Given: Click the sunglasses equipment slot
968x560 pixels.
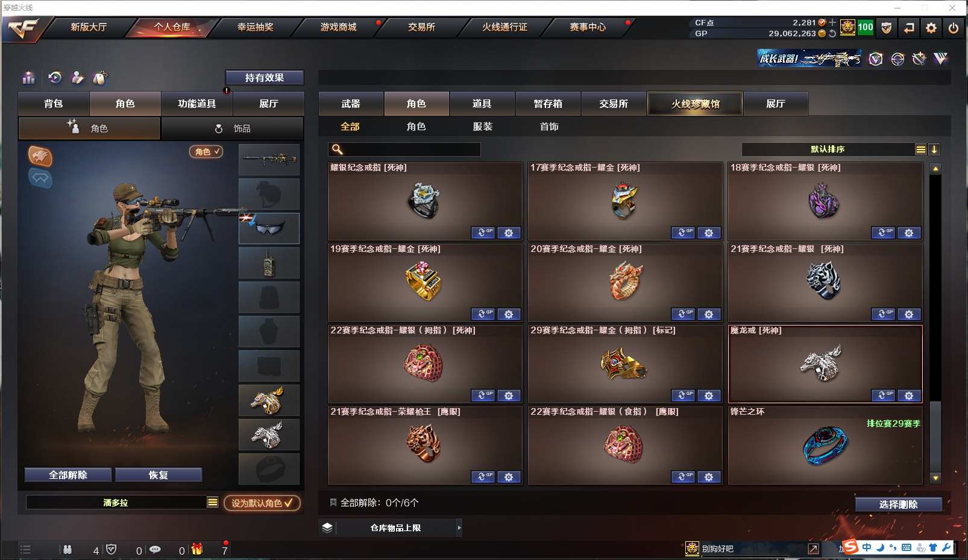Looking at the screenshot, I should 269,228.
